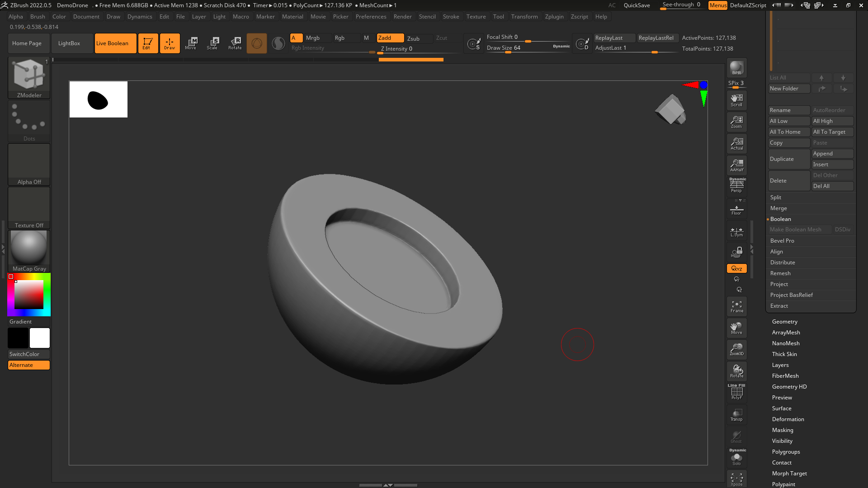Click the BPR render icon
Image resolution: width=868 pixels, height=488 pixels.
pos(736,67)
